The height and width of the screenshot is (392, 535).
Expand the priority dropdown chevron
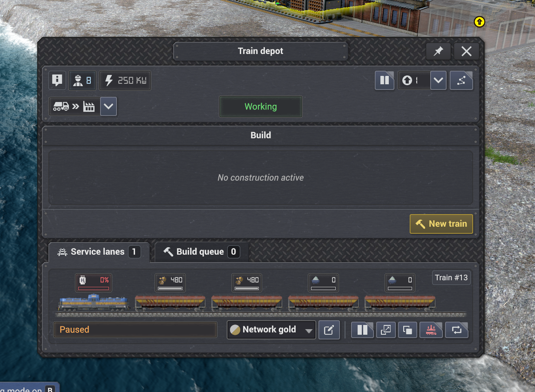click(439, 81)
